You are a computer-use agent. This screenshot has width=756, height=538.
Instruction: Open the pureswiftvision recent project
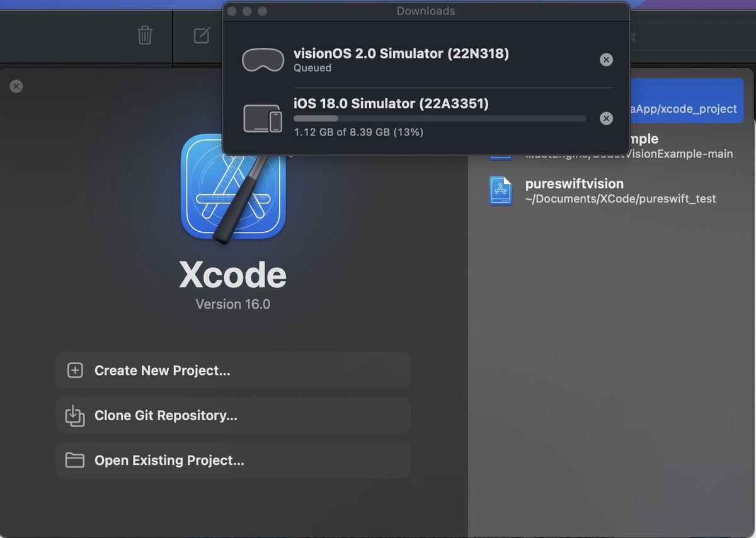pyautogui.click(x=611, y=190)
